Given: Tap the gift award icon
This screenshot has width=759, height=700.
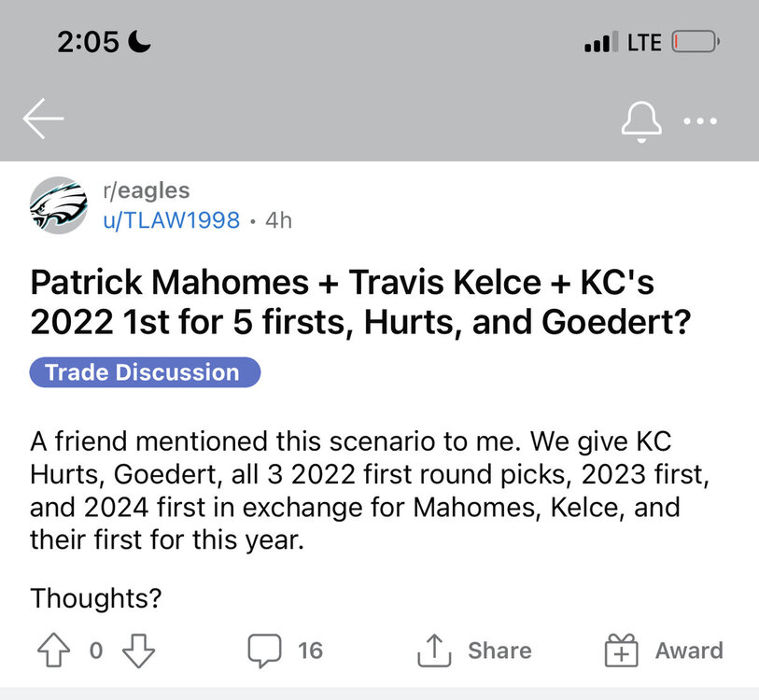Looking at the screenshot, I should pyautogui.click(x=620, y=651).
